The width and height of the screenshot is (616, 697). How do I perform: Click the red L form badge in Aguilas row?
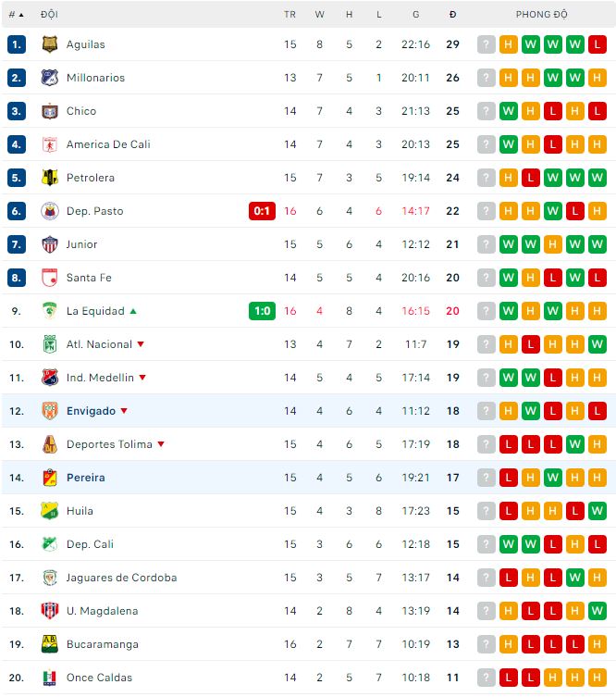click(x=598, y=44)
